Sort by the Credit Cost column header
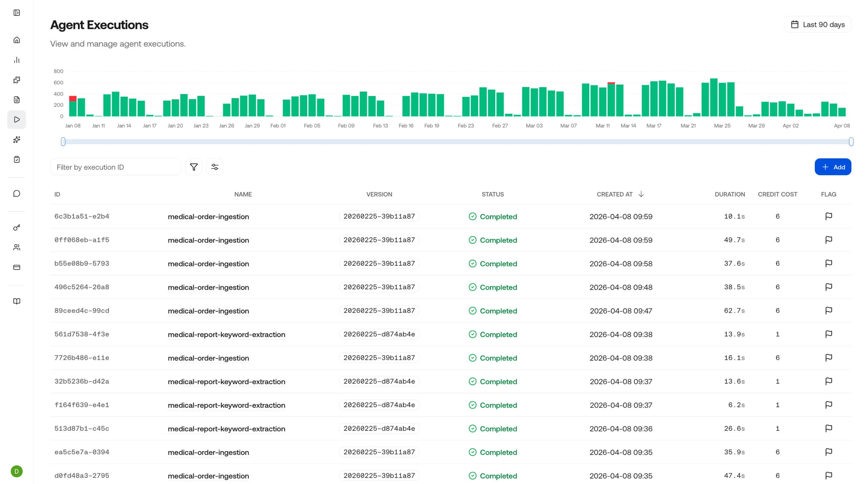This screenshot has height=484, width=868. (x=777, y=195)
